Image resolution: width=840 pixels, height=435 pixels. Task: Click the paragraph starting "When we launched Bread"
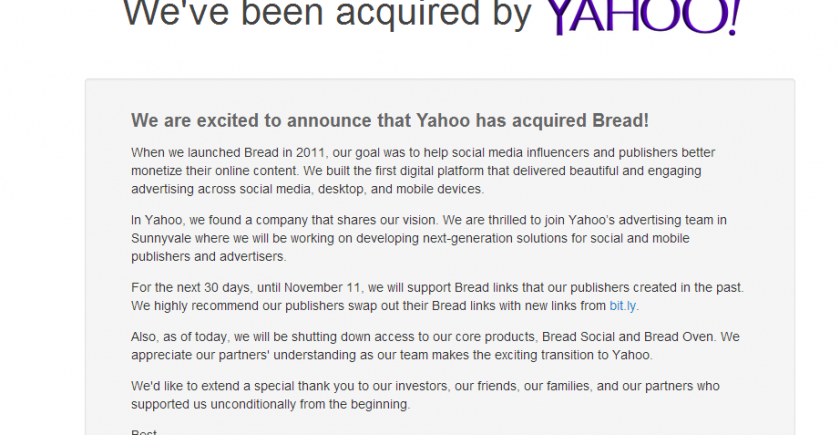coord(436,170)
